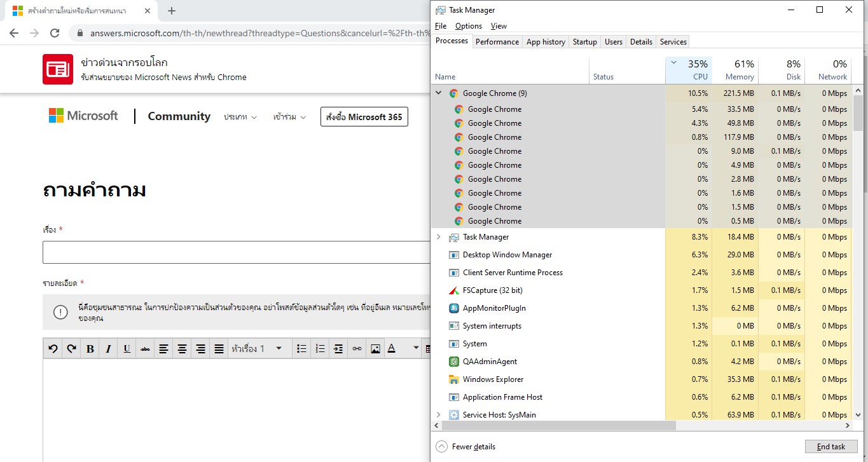Click the Microsoft logo on the Community page
This screenshot has height=462, width=868.
click(x=83, y=116)
